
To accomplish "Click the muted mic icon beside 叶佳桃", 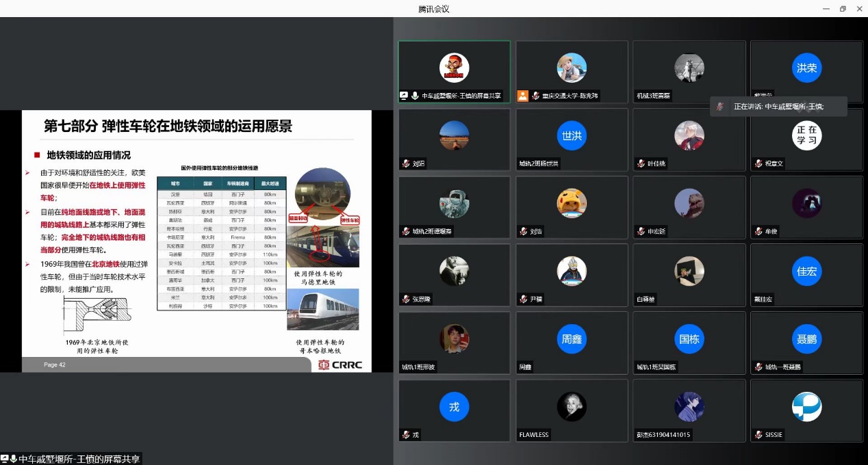I will click(641, 164).
